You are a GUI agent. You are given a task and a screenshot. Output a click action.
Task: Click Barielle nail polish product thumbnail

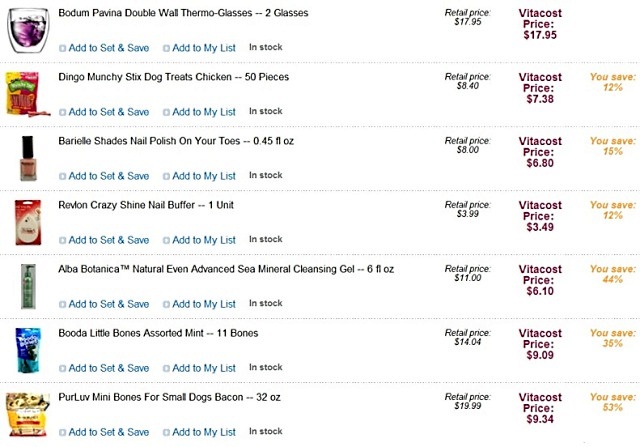coord(24,155)
